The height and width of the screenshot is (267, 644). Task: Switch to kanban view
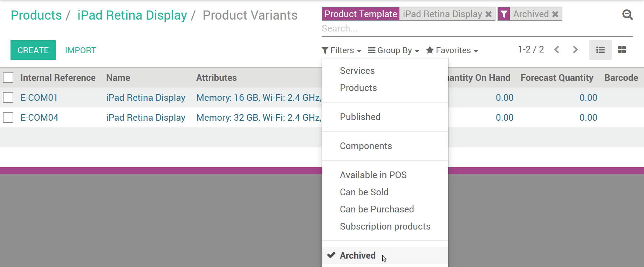point(622,50)
